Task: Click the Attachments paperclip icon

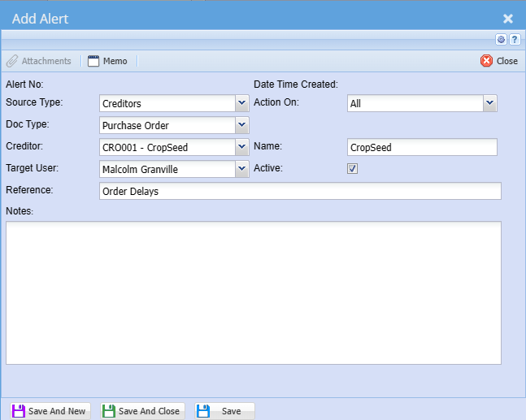Action: tap(12, 61)
